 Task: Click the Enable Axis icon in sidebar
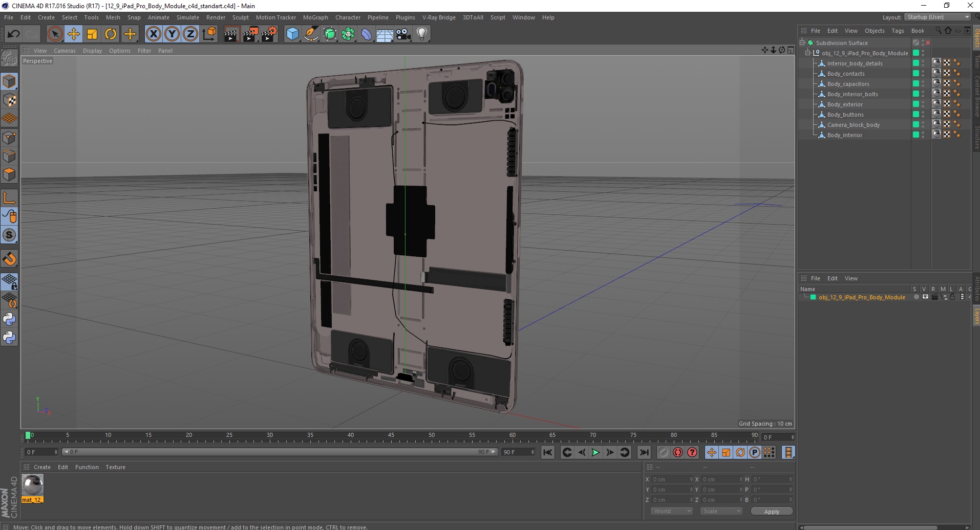9,198
